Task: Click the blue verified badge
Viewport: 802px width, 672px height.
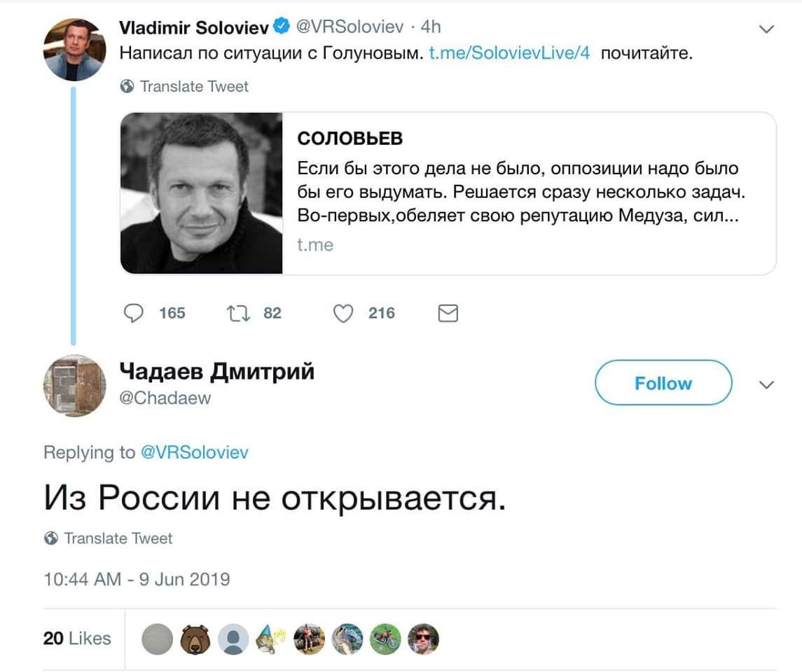Action: pyautogui.click(x=281, y=27)
